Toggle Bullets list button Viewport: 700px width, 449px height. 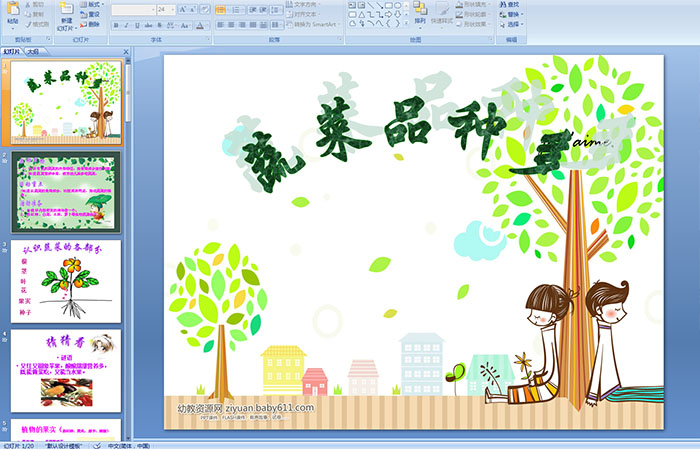tap(222, 10)
